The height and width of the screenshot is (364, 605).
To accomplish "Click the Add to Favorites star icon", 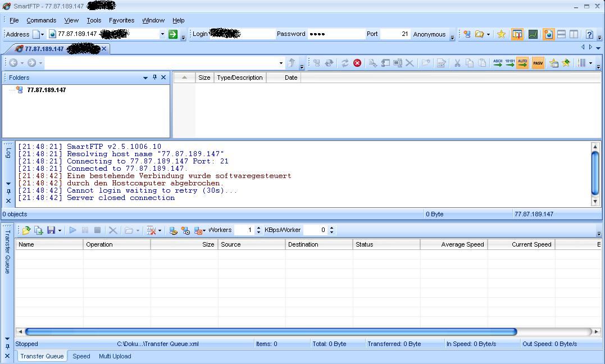I will tap(566, 63).
